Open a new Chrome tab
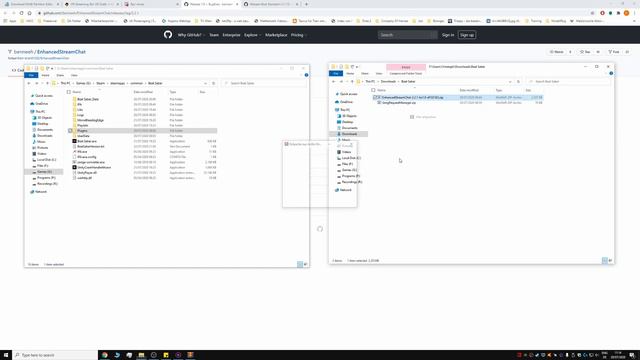 [x=307, y=4]
